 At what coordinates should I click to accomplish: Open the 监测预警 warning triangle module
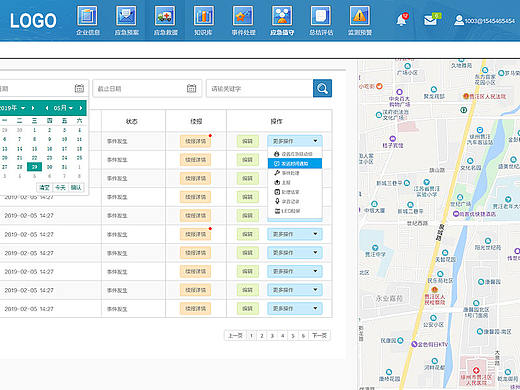pyautogui.click(x=359, y=20)
